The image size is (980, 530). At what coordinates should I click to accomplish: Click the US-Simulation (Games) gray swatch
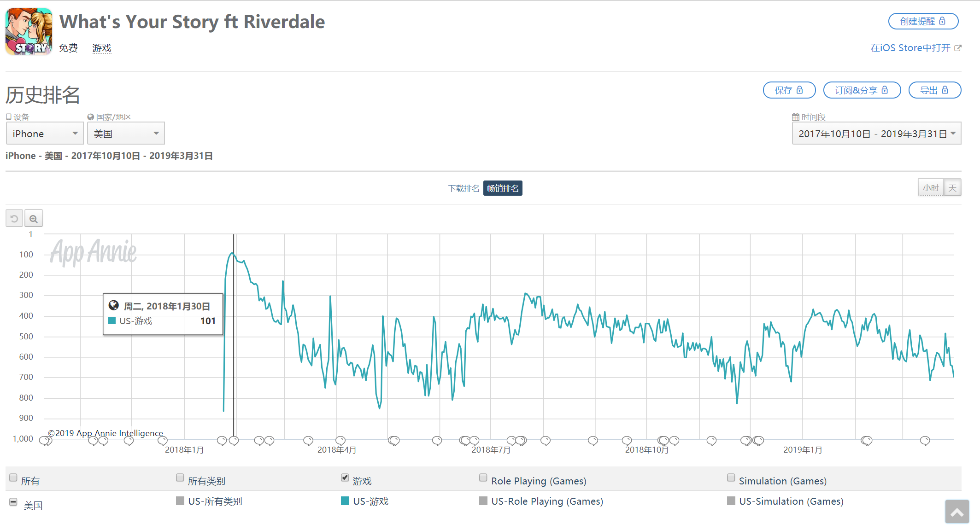tap(731, 501)
